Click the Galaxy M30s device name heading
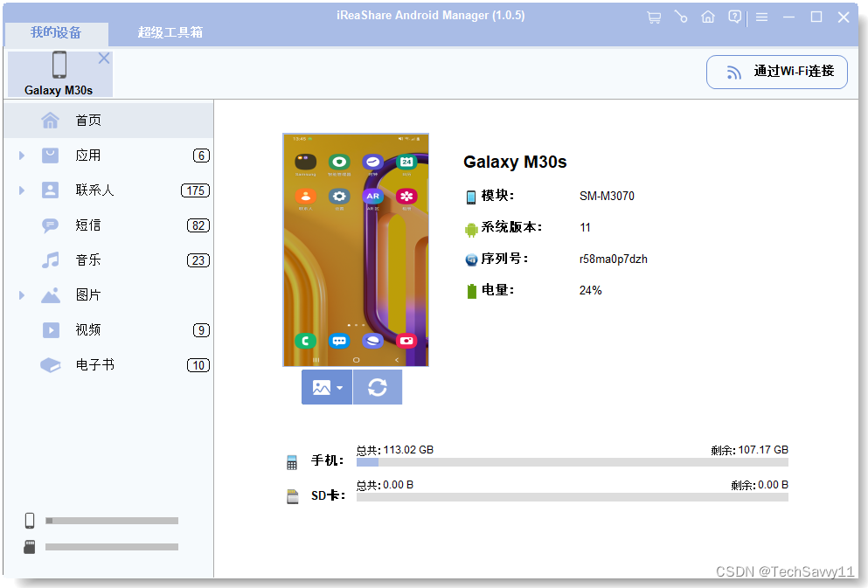 click(515, 163)
